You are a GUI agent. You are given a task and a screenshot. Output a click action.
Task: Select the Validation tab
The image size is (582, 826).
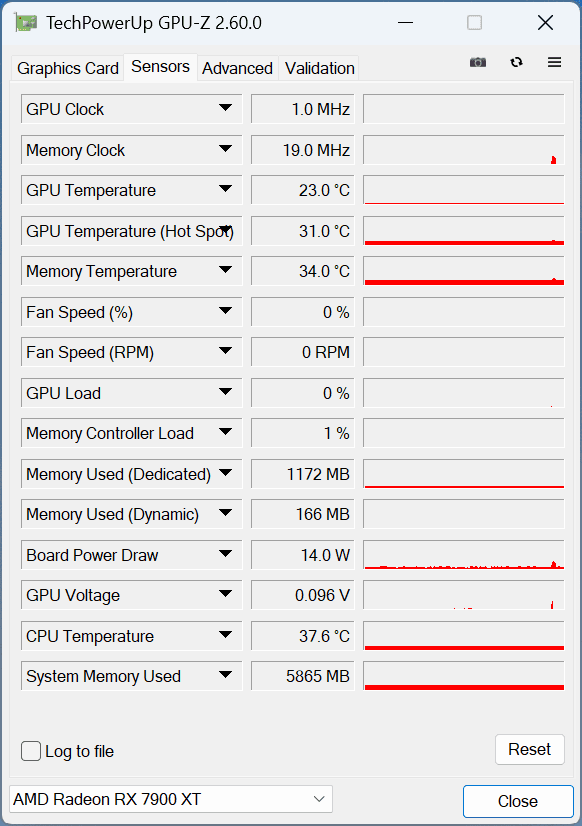[320, 68]
